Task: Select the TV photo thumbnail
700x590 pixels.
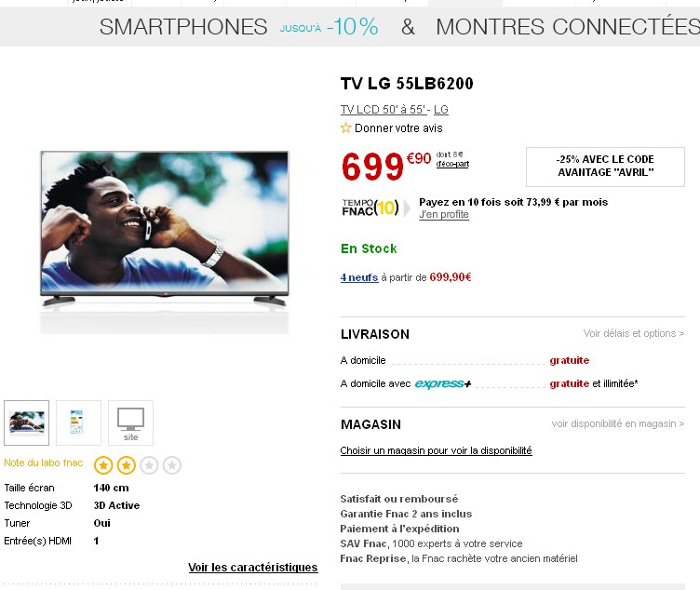Action: click(x=27, y=422)
